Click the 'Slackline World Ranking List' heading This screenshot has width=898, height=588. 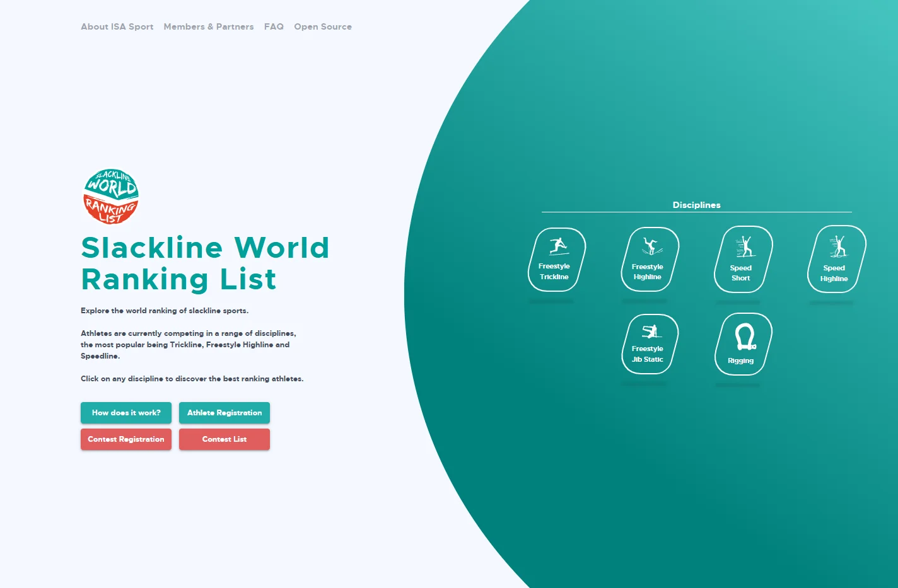point(205,263)
